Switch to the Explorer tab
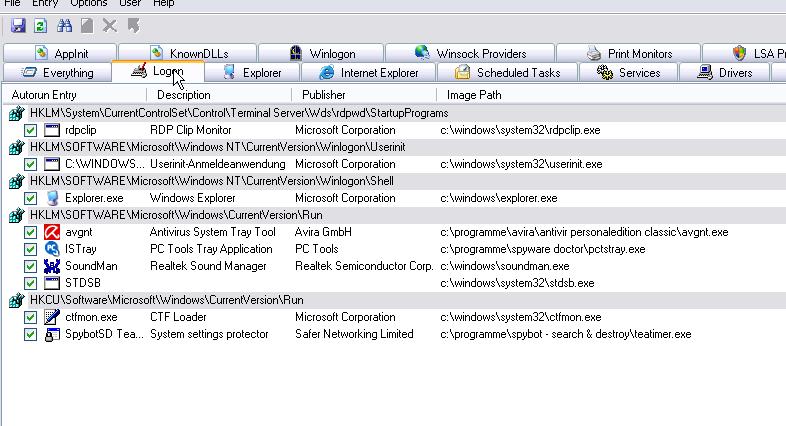Viewport: 786px width, 426px height. coord(252,73)
